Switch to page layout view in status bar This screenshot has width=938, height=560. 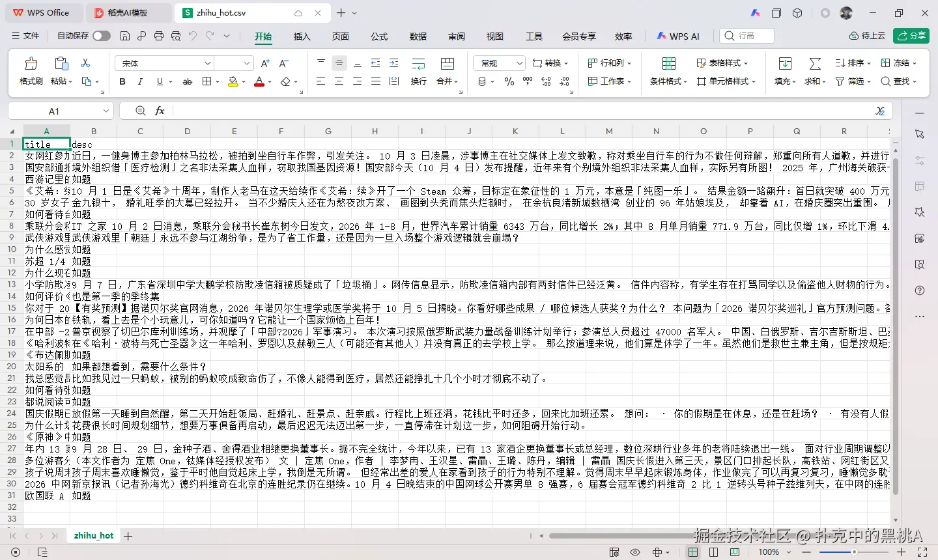point(714,552)
